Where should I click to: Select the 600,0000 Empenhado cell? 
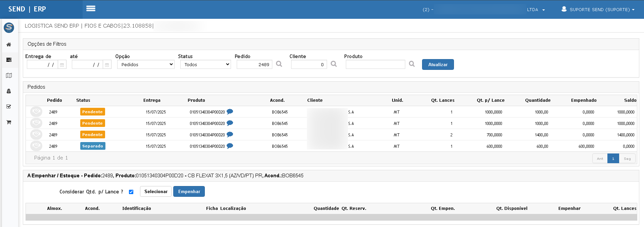[586, 146]
